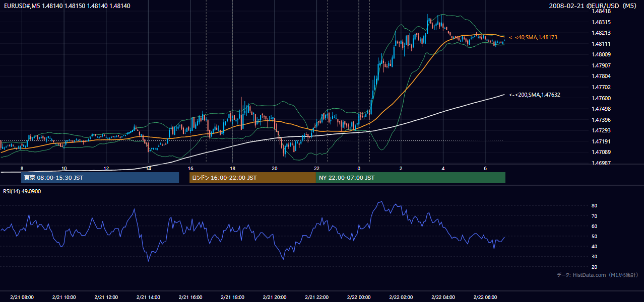Click RSI scale value 70

595,216
